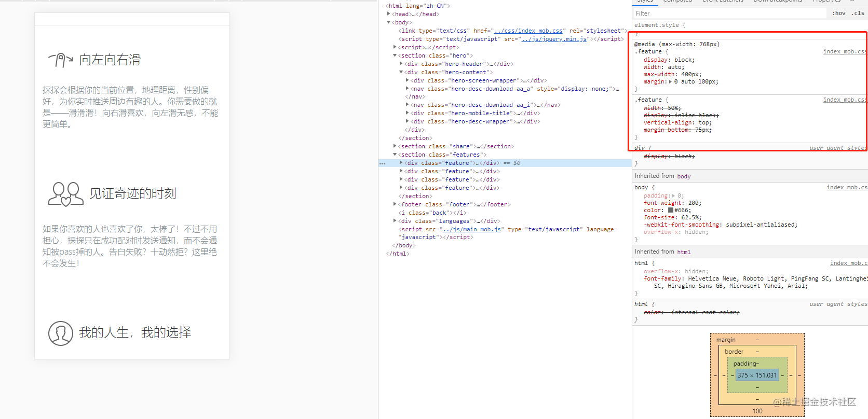Screen dimensions: 868x419
Task: Collapse the body element node
Action: tap(389, 22)
